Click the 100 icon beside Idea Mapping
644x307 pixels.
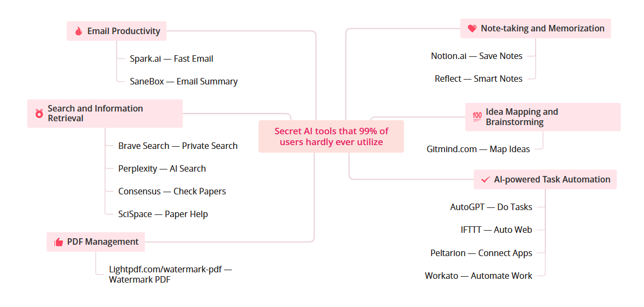pyautogui.click(x=477, y=116)
